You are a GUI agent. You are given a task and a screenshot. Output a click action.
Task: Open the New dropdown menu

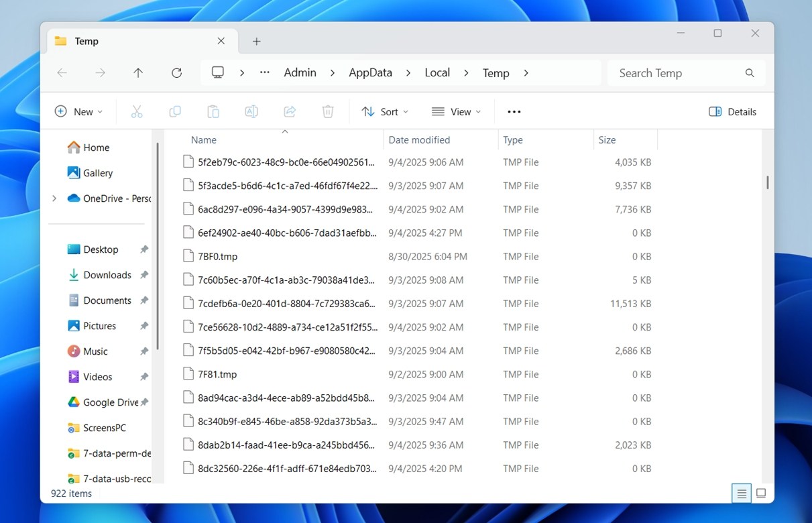pos(78,111)
